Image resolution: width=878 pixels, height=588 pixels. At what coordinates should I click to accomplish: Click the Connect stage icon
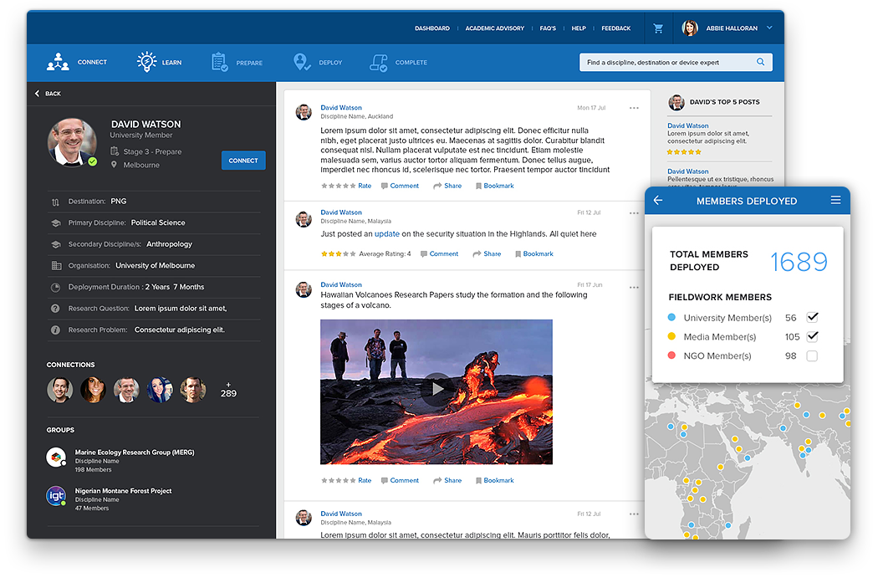pyautogui.click(x=58, y=62)
